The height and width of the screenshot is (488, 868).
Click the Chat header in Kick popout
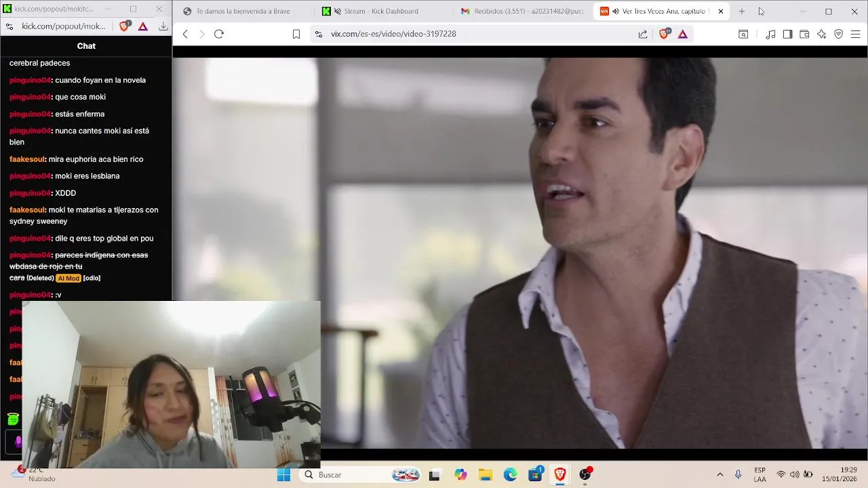pos(86,46)
